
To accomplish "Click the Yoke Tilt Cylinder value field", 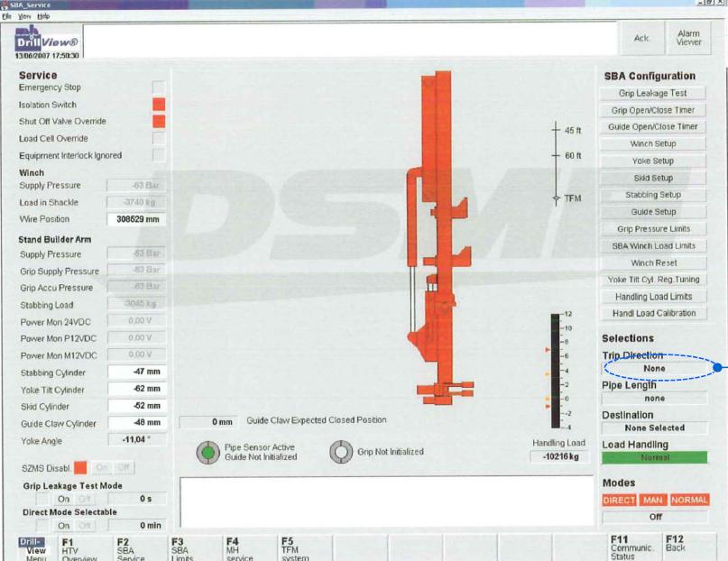I will pyautogui.click(x=137, y=389).
